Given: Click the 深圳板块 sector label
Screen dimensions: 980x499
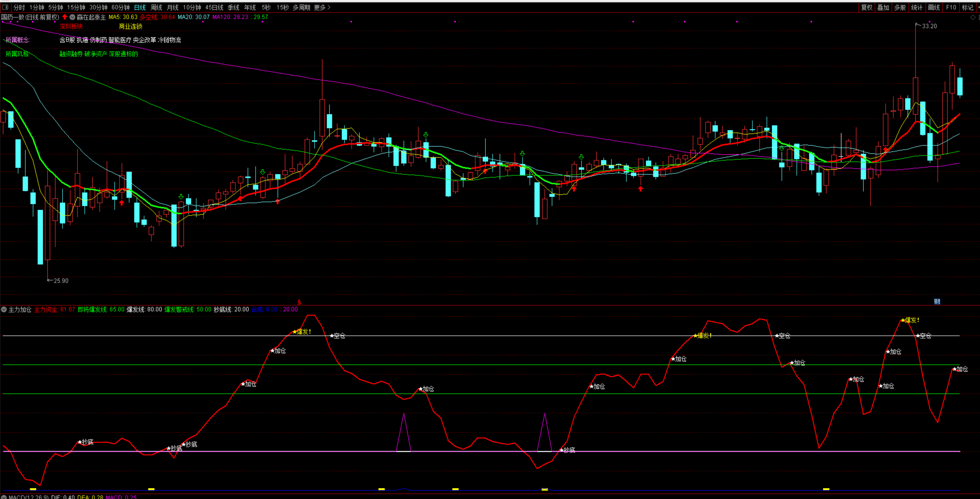Looking at the screenshot, I should pos(71,26).
